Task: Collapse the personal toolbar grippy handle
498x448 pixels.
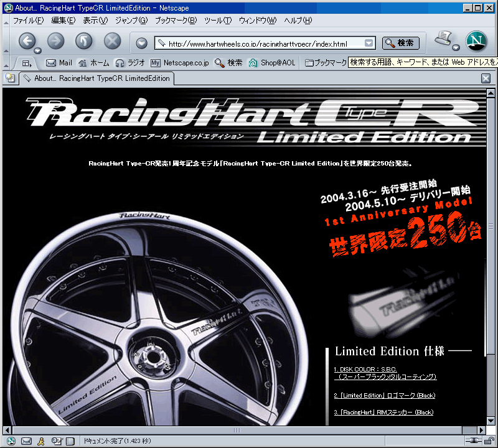Action: pos(6,66)
